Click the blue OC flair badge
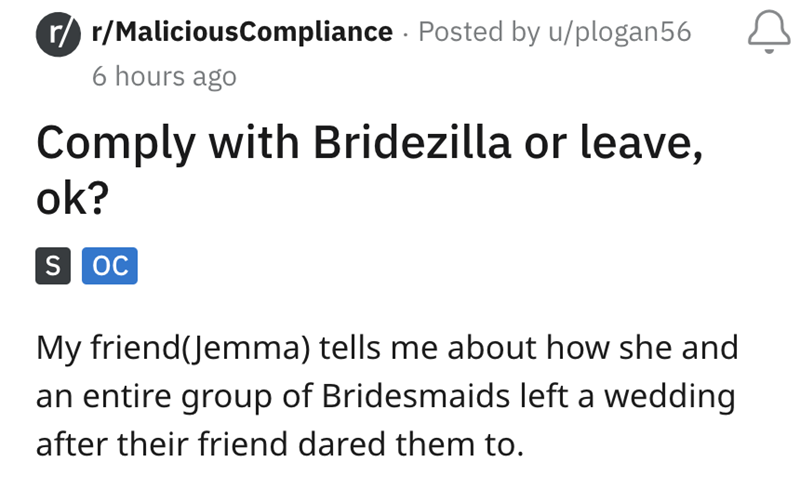Image resolution: width=800 pixels, height=489 pixels. (110, 265)
